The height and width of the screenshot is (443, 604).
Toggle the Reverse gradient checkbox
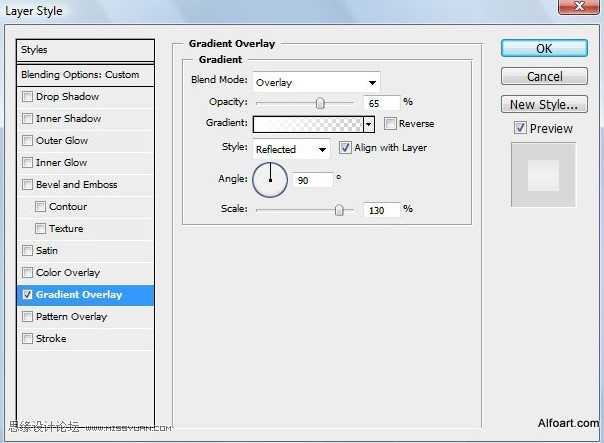click(390, 123)
